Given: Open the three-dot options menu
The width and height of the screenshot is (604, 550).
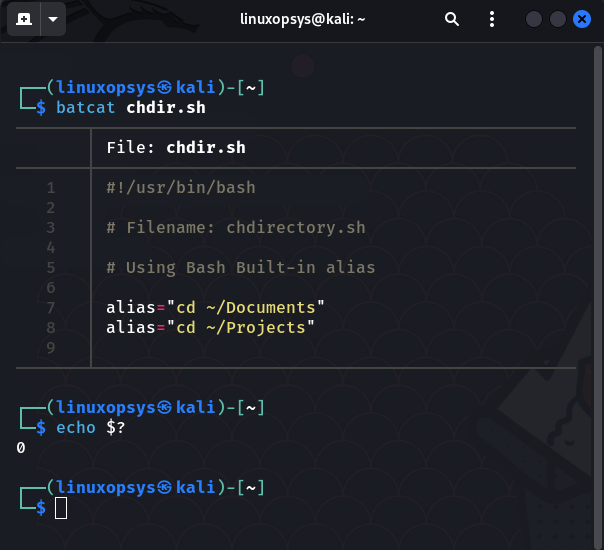Looking at the screenshot, I should tap(492, 19).
